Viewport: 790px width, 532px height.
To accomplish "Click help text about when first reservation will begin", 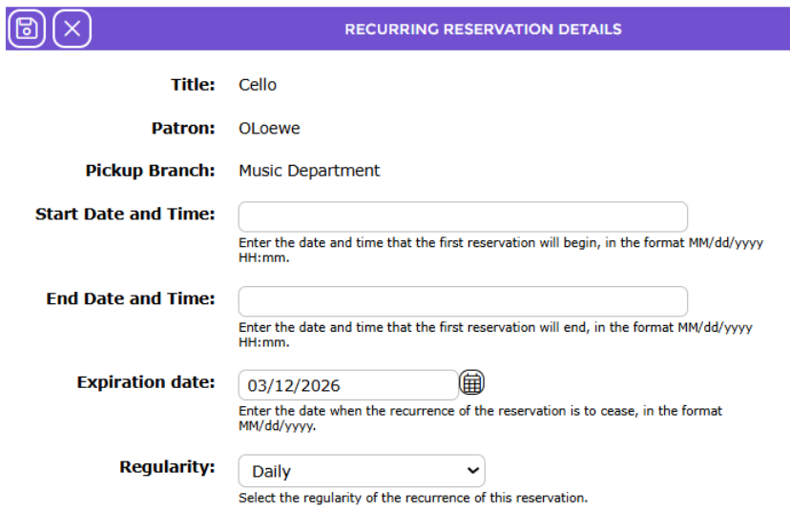I will (x=501, y=250).
